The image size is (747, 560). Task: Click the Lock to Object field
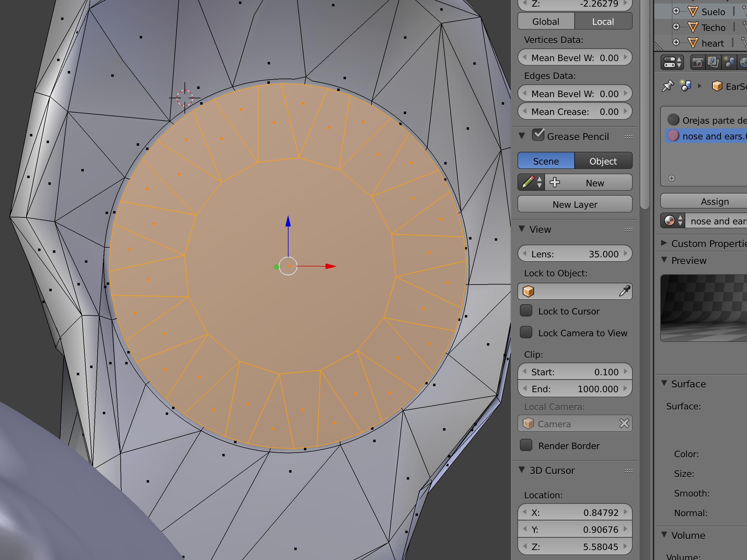[x=575, y=291]
